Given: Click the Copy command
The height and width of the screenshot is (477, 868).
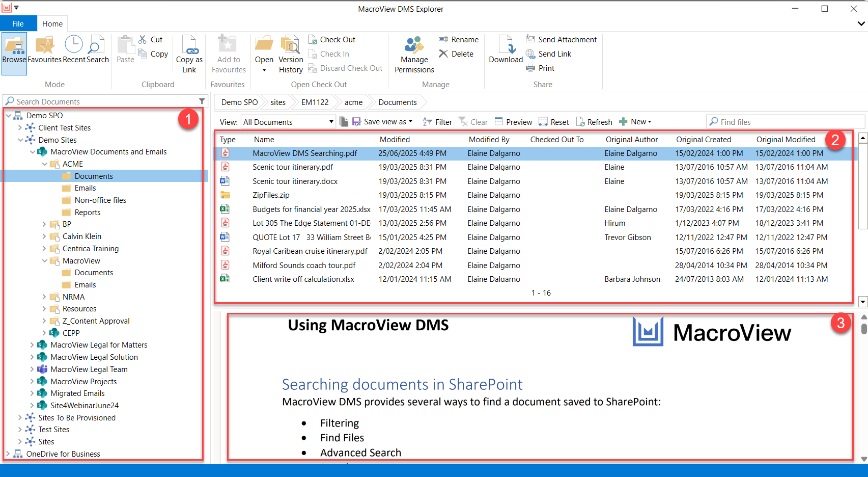Looking at the screenshot, I should [154, 54].
